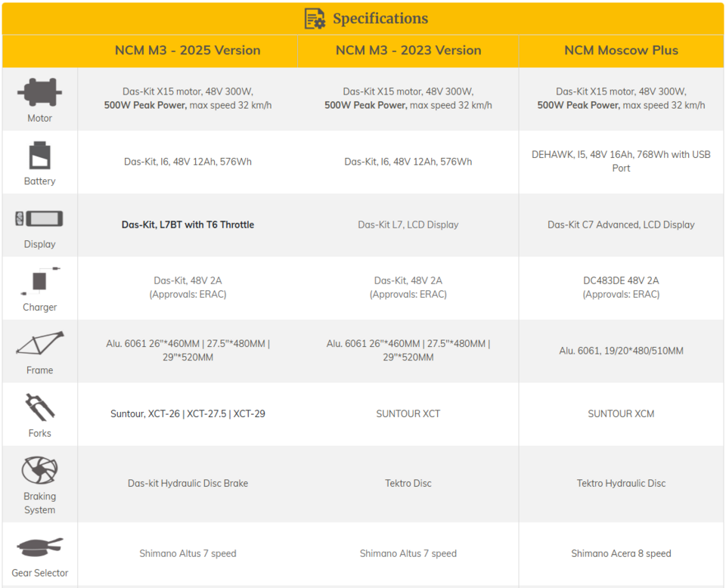This screenshot has height=588, width=726.
Task: Click the 2025 Version motor specification cell
Action: [188, 98]
